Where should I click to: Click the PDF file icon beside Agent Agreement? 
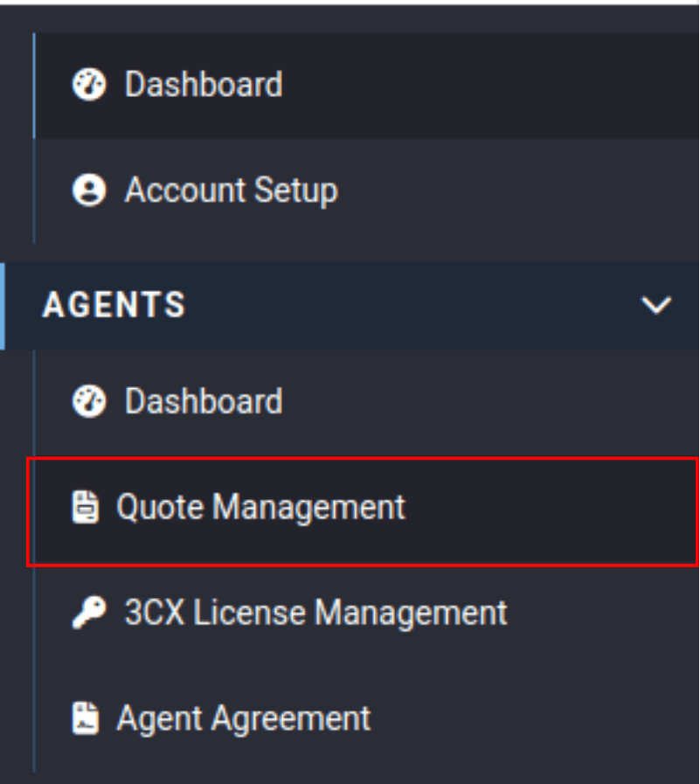tap(86, 718)
